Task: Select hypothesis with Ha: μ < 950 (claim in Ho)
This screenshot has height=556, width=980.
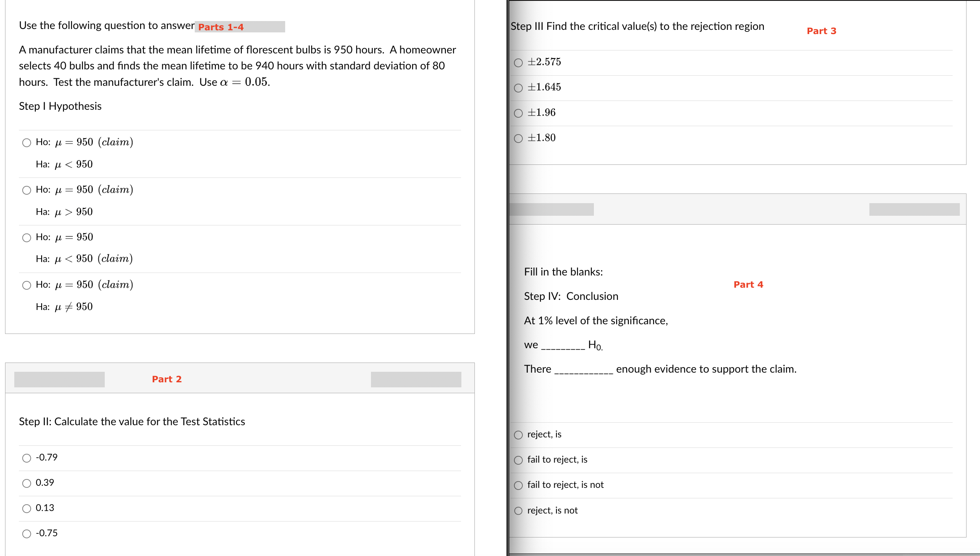Action: (26, 143)
